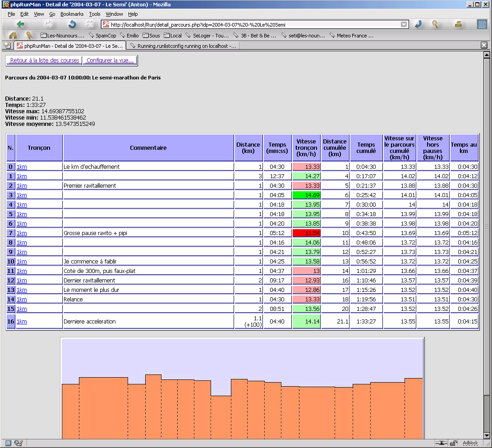
Task: Click the Home icon in bookmarks toolbar
Action: pos(13,35)
